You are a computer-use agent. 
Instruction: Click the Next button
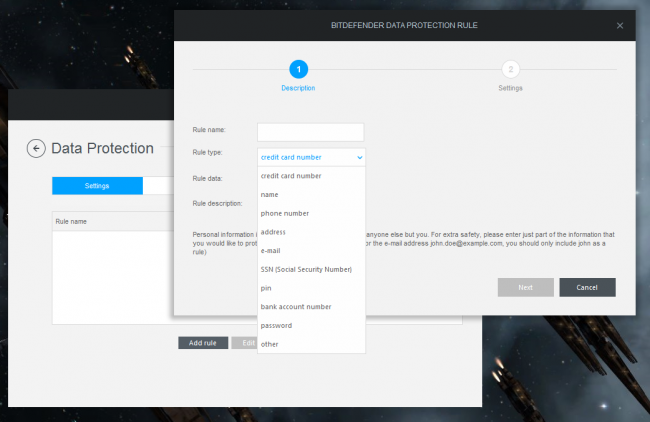coord(526,287)
